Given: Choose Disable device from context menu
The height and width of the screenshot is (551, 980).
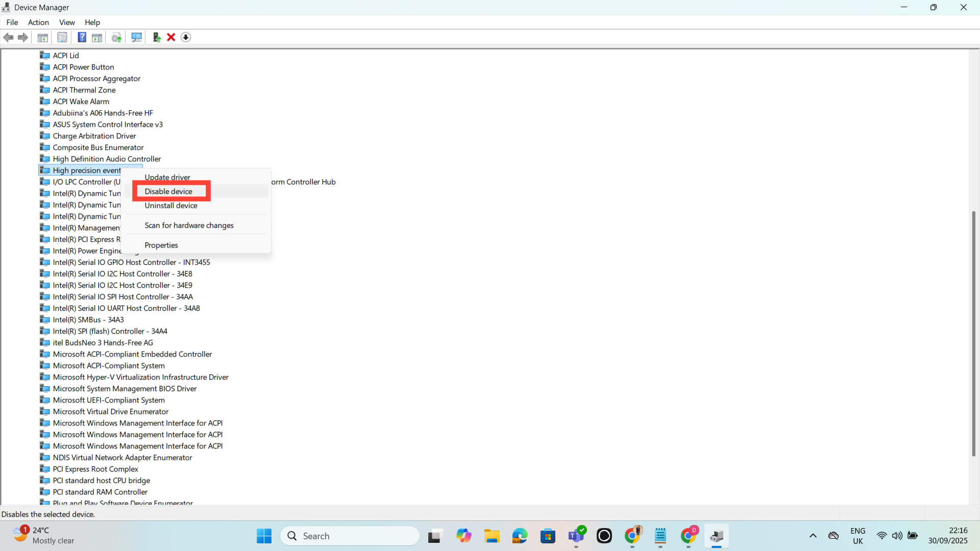Looking at the screenshot, I should [x=168, y=191].
